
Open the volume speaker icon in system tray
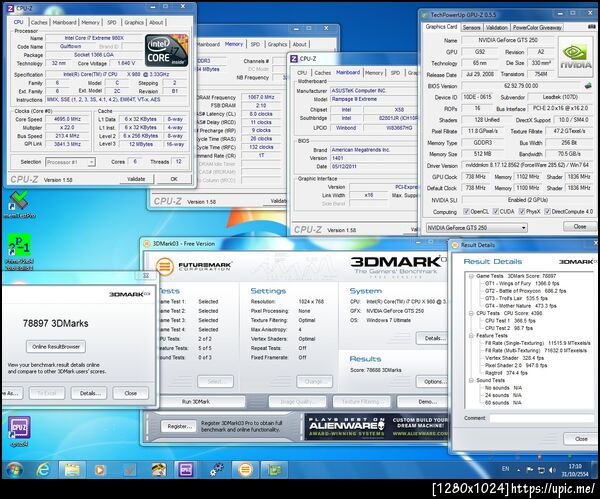tap(552, 470)
